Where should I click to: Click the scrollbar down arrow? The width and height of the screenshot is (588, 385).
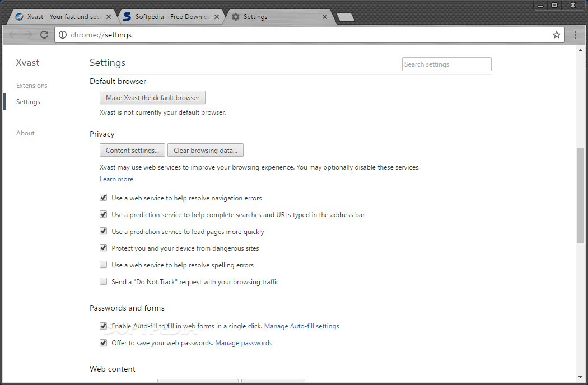pos(581,377)
